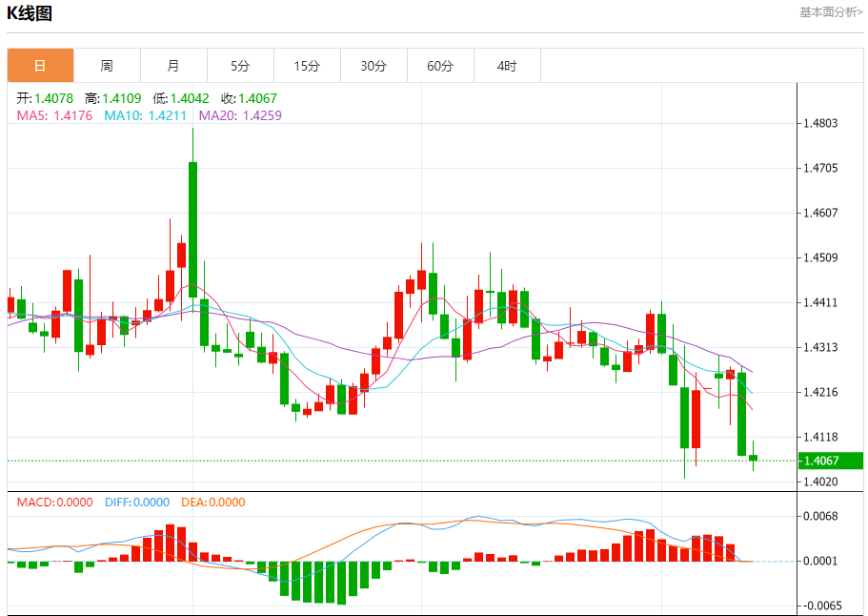
Task: Click the 1.4411 price axis label
Action: click(821, 302)
